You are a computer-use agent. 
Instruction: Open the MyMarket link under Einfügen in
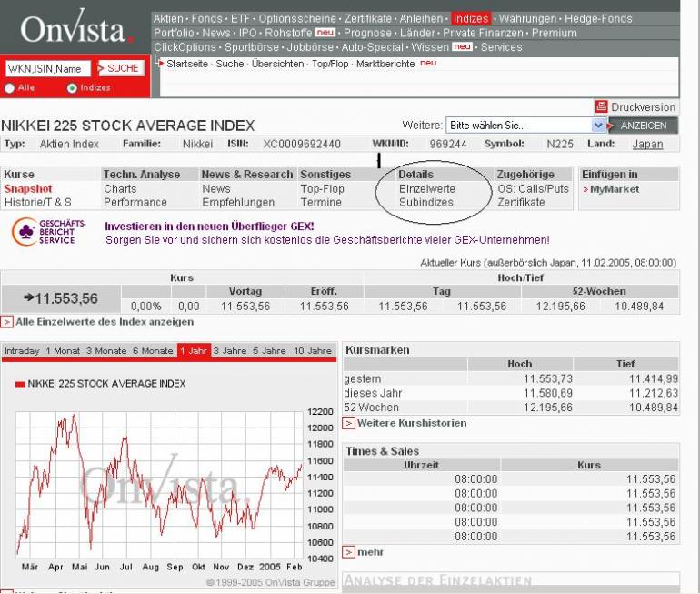pyautogui.click(x=614, y=189)
